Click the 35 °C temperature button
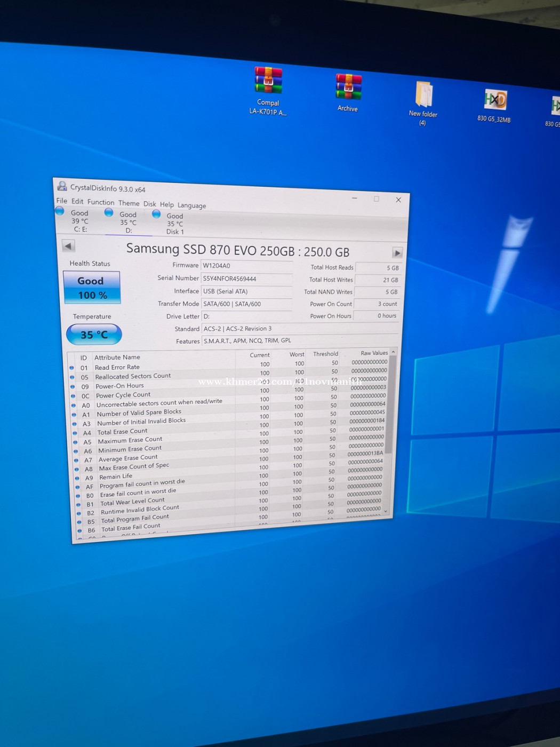The height and width of the screenshot is (747, 560). [x=94, y=335]
